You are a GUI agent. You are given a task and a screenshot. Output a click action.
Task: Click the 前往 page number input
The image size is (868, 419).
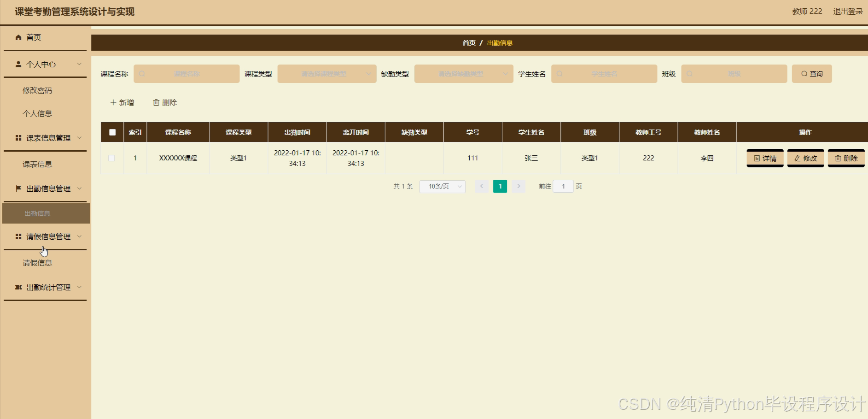point(563,186)
